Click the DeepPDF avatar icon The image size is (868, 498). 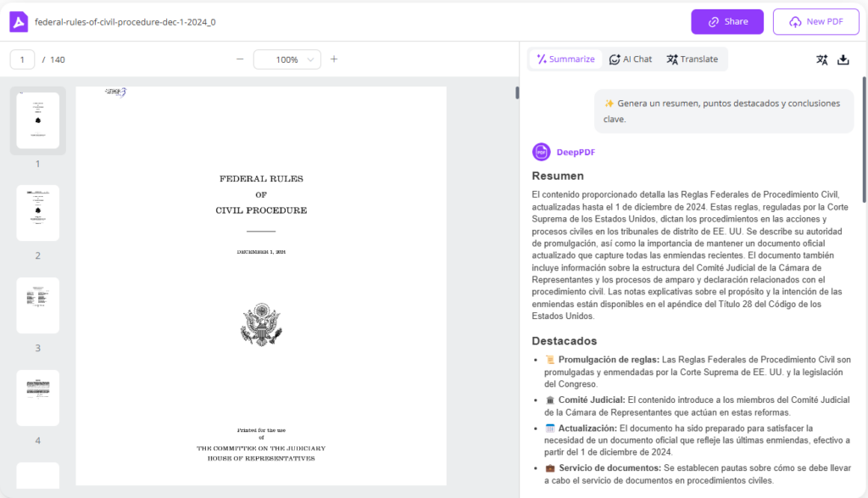[x=540, y=151]
